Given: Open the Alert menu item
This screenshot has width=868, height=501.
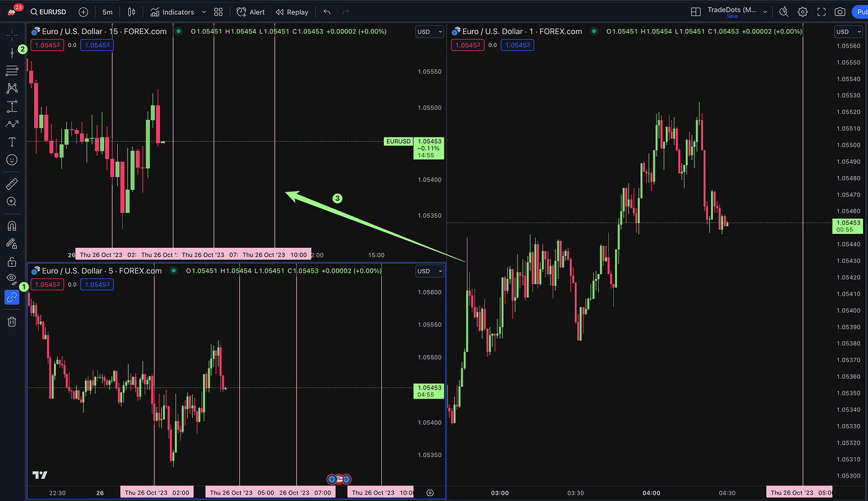Looking at the screenshot, I should 250,12.
